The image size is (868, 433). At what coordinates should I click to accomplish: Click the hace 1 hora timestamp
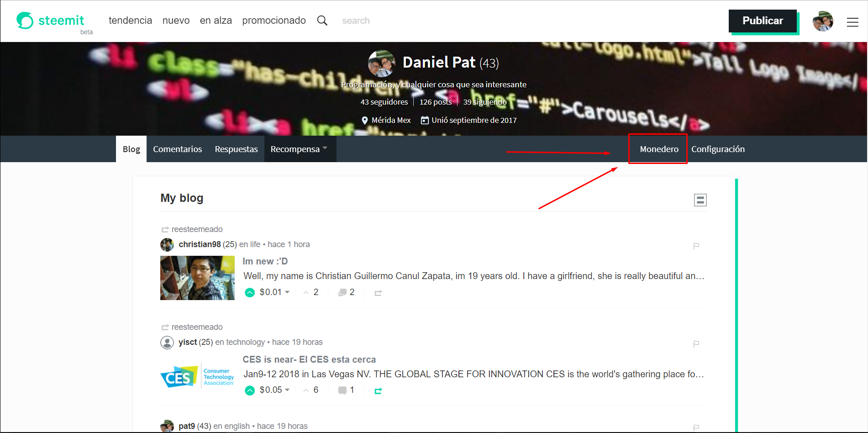point(289,244)
